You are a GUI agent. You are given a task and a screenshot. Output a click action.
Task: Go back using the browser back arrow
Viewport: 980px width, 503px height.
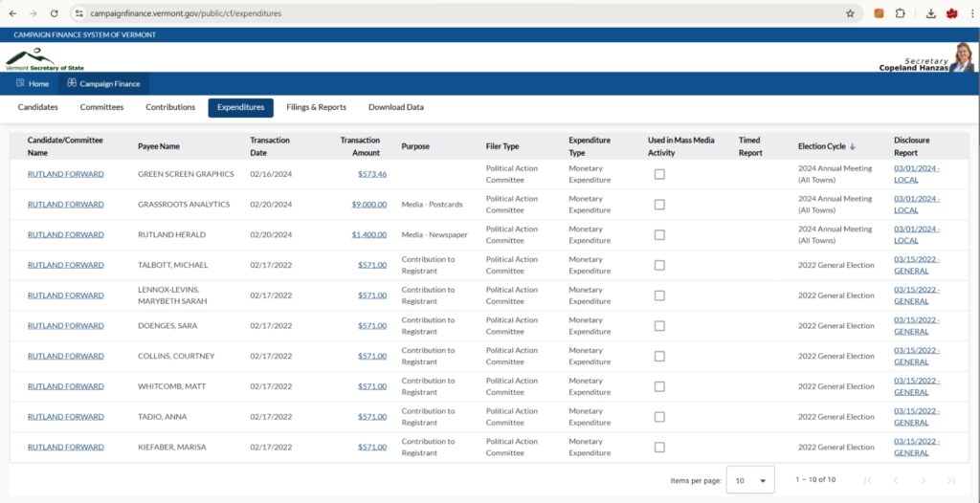click(x=13, y=13)
